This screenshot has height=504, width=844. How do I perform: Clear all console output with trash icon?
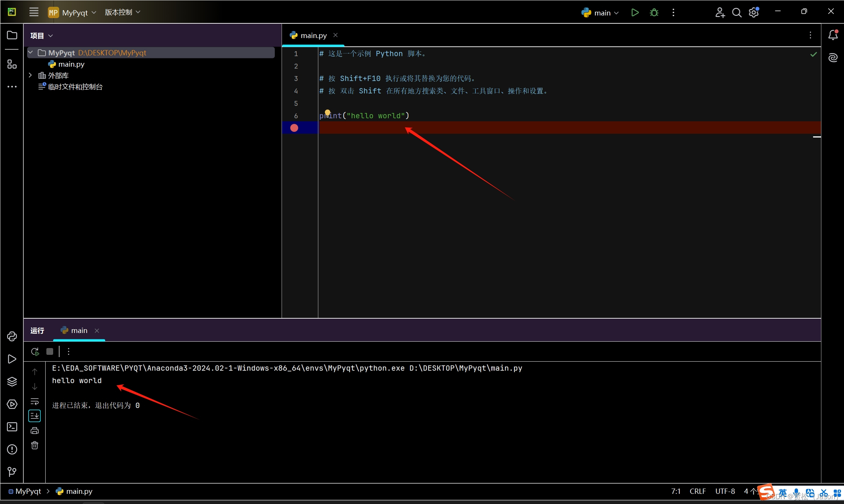coord(35,446)
